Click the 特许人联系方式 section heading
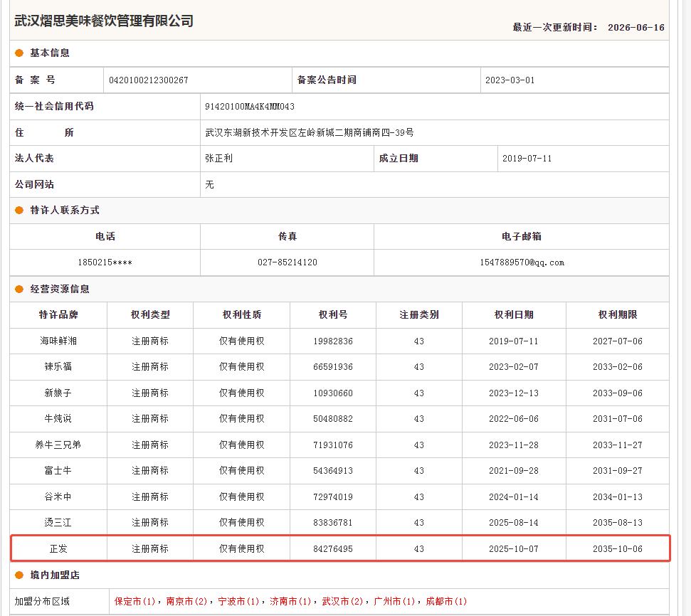 click(x=65, y=210)
